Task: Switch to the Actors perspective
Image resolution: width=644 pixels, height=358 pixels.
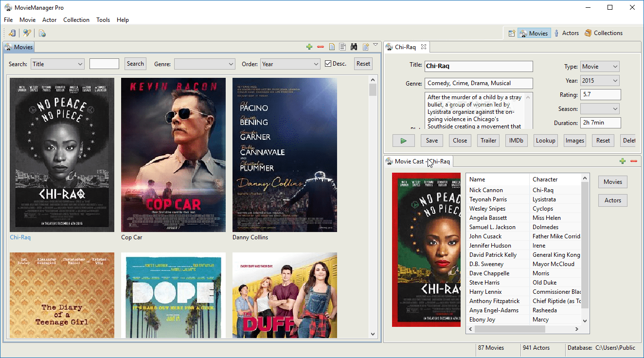Action: point(566,33)
